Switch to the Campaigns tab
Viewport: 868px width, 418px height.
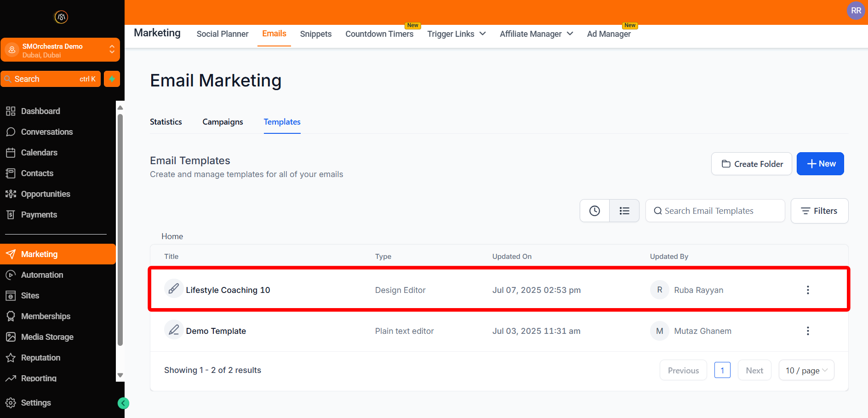pyautogui.click(x=223, y=122)
